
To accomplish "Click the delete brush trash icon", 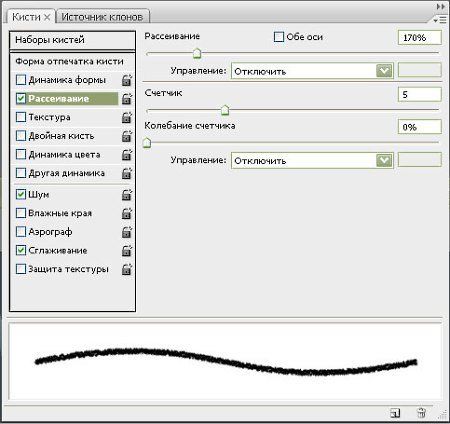I will coord(422,413).
